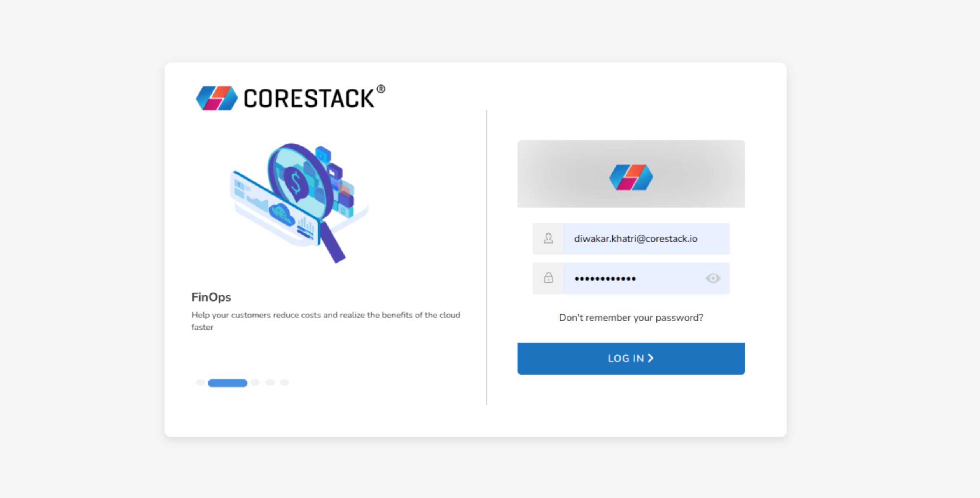Click the CoreStack hexagon logo at top left
This screenshot has width=980, height=498.
coord(217,98)
